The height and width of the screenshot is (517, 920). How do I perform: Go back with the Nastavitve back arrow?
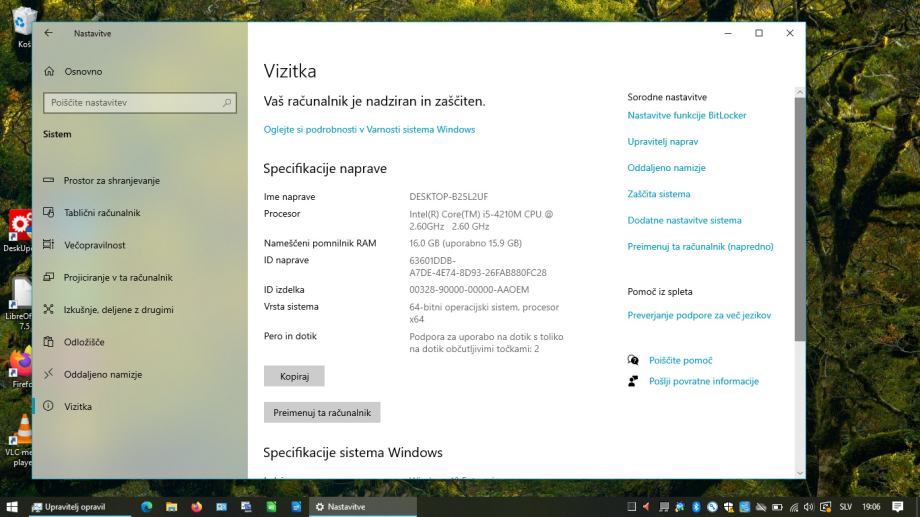[x=48, y=33]
